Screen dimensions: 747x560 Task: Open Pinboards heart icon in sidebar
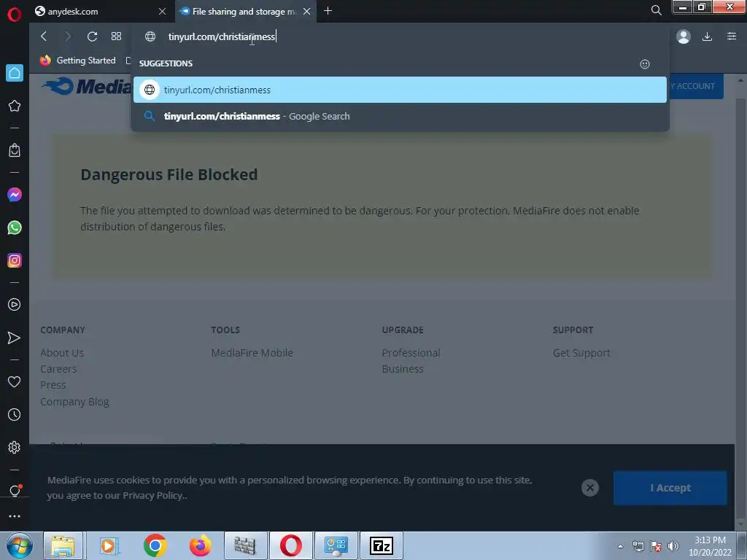[15, 381]
